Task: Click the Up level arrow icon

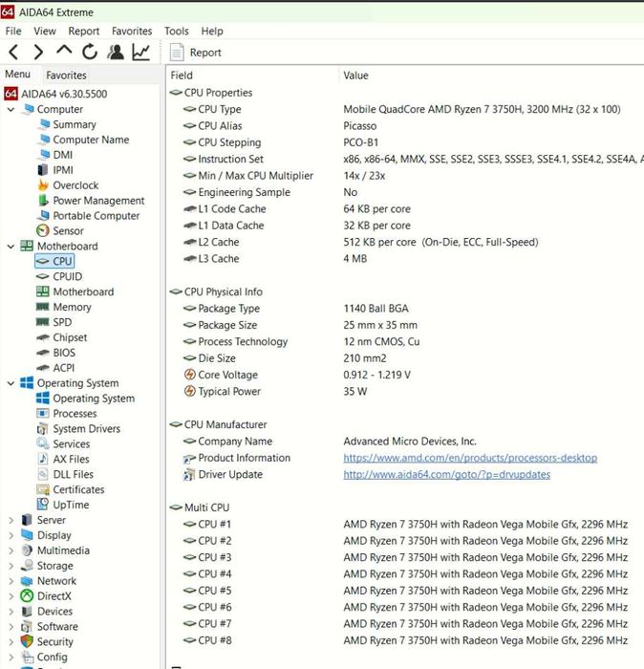Action: 64,52
